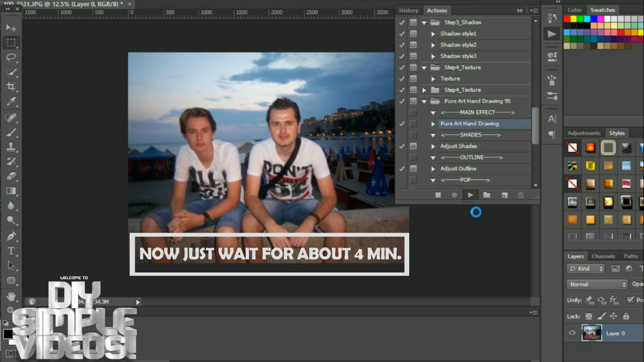Switch to the History tab
Screen dimensions: 644x362
coord(408,10)
